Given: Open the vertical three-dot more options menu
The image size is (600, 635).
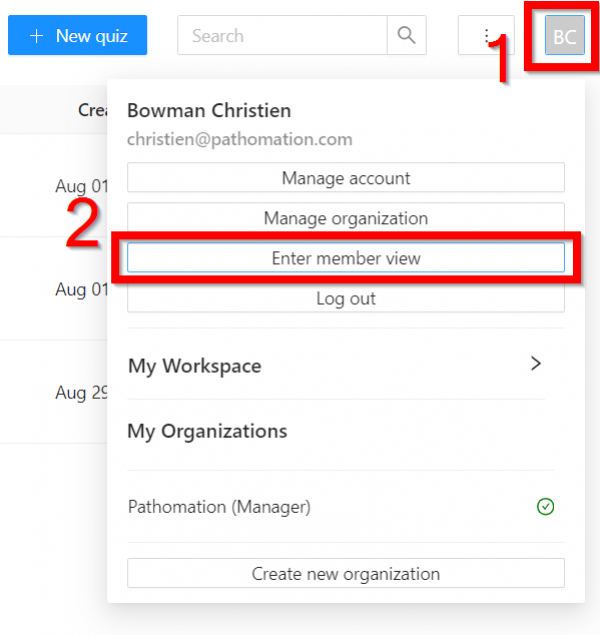Looking at the screenshot, I should click(486, 36).
